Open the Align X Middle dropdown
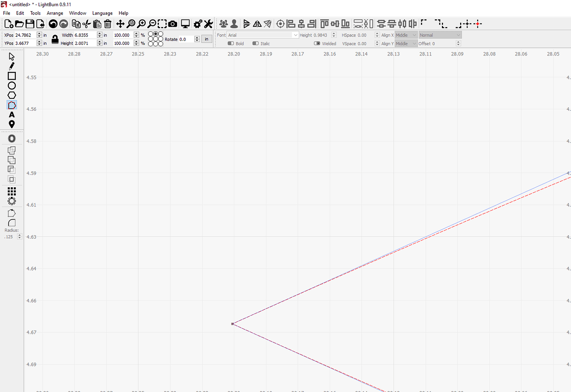Screen dimensions: 571x392 [406, 35]
